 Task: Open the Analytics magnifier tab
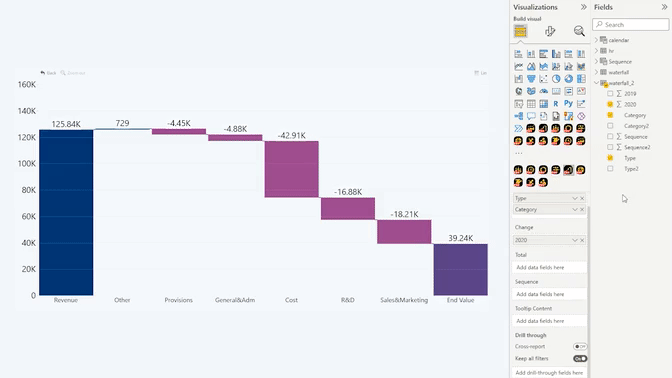[579, 31]
